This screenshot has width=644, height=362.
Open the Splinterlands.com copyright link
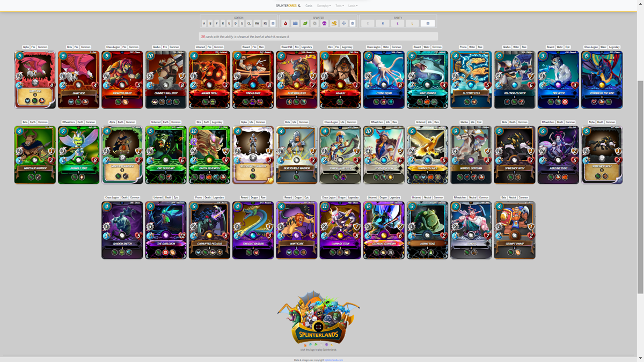[x=333, y=360]
